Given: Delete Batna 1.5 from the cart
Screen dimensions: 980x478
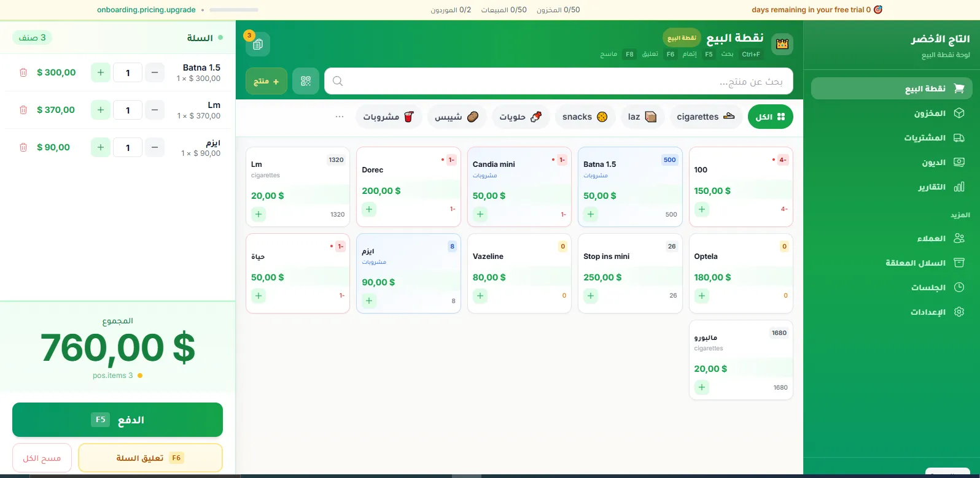Looking at the screenshot, I should coord(23,72).
